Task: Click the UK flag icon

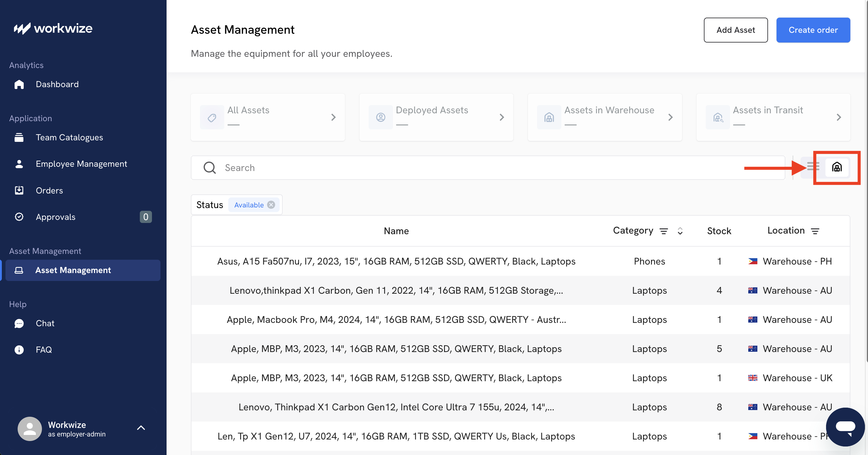Action: [753, 378]
